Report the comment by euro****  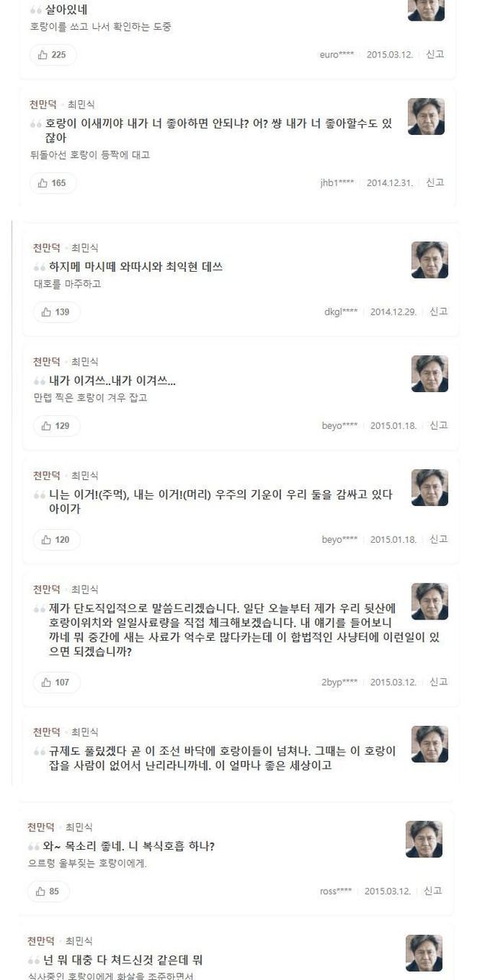[435, 54]
